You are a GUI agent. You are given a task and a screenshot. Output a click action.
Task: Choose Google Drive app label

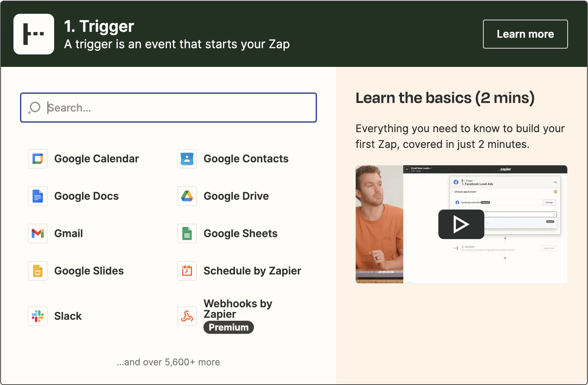(x=236, y=196)
